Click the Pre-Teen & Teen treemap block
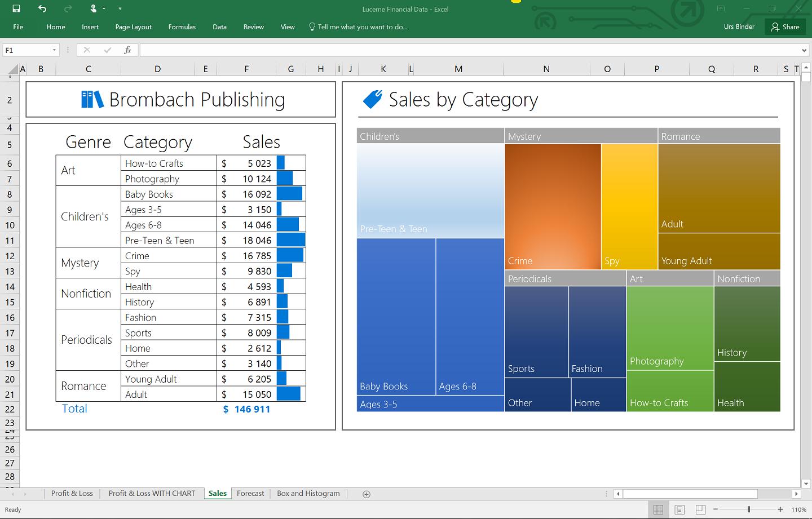The height and width of the screenshot is (519, 812). click(430, 190)
